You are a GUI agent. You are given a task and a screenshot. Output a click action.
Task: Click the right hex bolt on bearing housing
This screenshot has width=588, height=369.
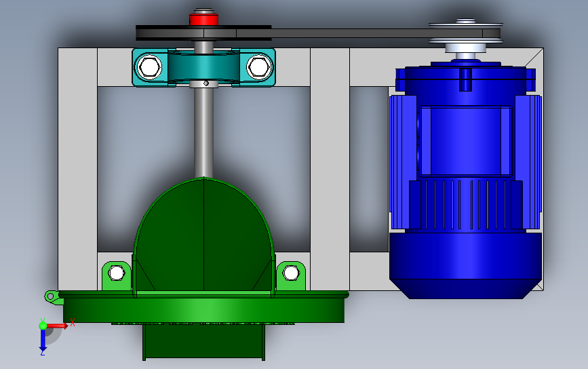[x=258, y=67]
